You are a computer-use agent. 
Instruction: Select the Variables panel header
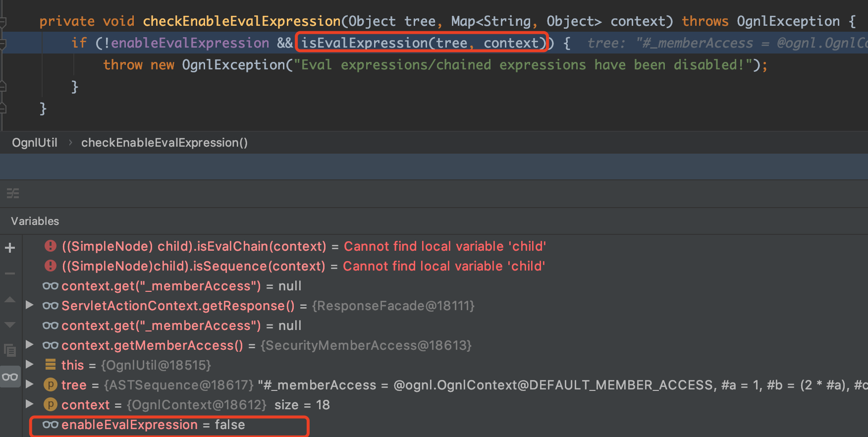tap(35, 221)
